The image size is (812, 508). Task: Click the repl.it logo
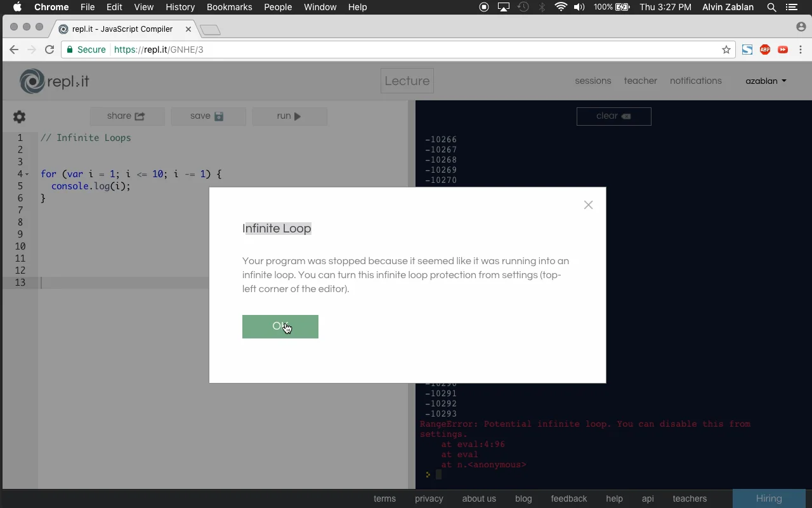[55, 81]
